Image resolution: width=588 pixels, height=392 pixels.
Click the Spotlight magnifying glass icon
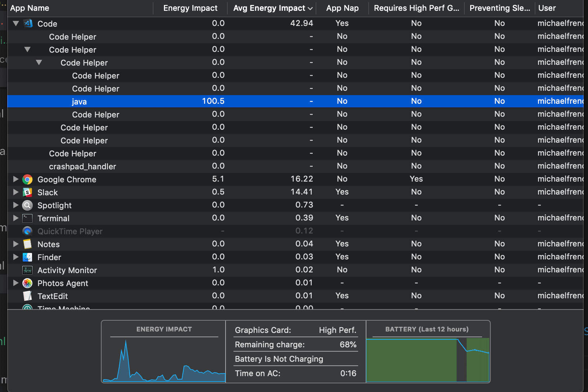27,205
